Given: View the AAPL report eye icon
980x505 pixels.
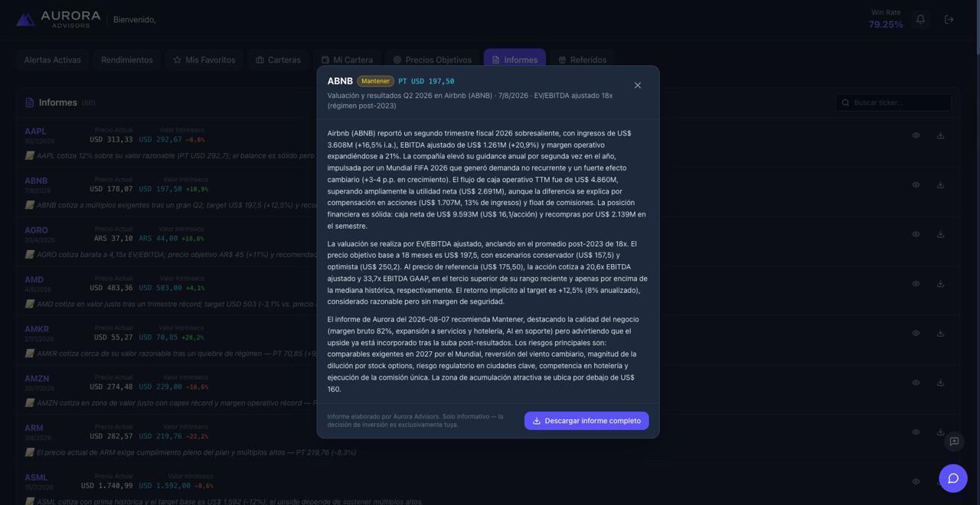Looking at the screenshot, I should pos(916,135).
